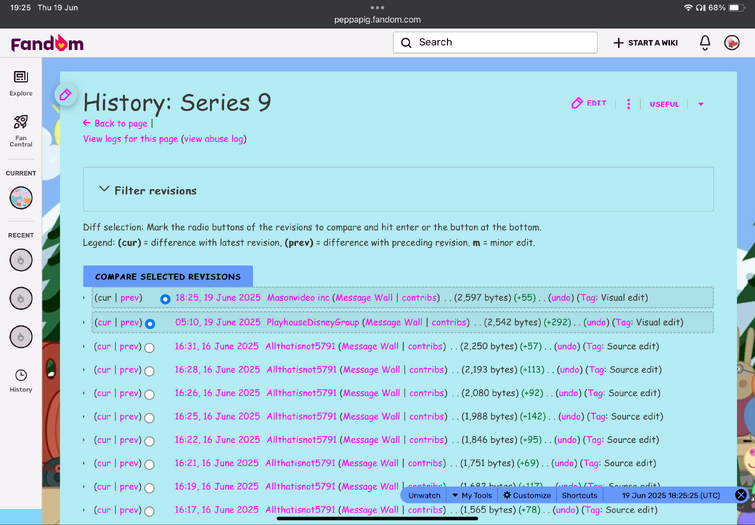Open My Tools dropdown in toolbar
Screen dimensions: 755x525
click(x=472, y=495)
